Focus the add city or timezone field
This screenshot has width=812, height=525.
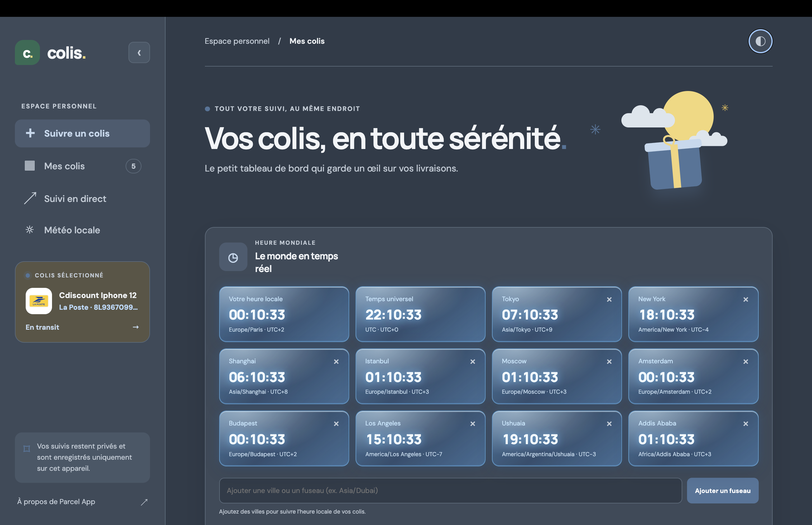click(450, 490)
